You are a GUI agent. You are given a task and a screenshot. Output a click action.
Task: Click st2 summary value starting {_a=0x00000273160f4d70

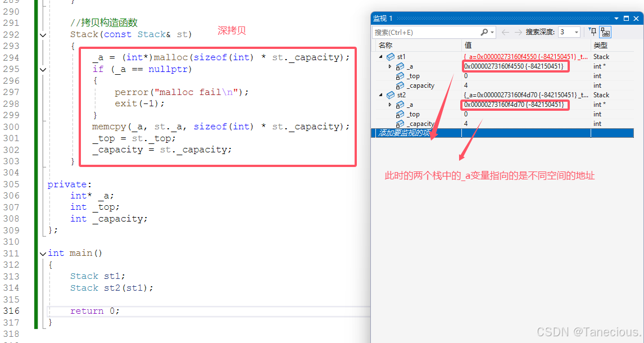click(526, 95)
